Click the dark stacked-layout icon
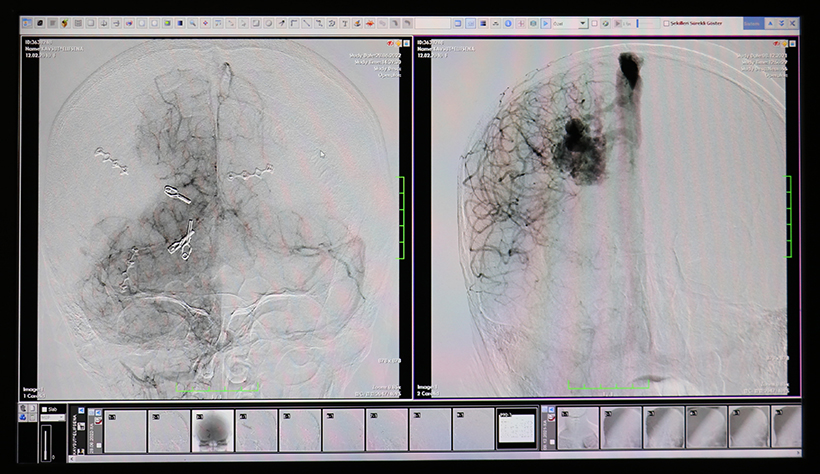Screen dimensions: 820x474 pos(483,24)
